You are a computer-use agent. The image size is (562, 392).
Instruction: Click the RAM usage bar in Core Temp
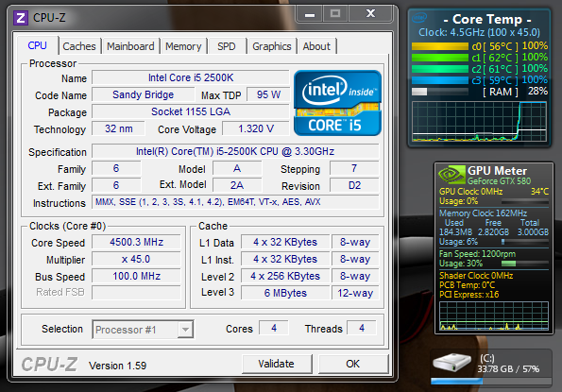point(440,92)
